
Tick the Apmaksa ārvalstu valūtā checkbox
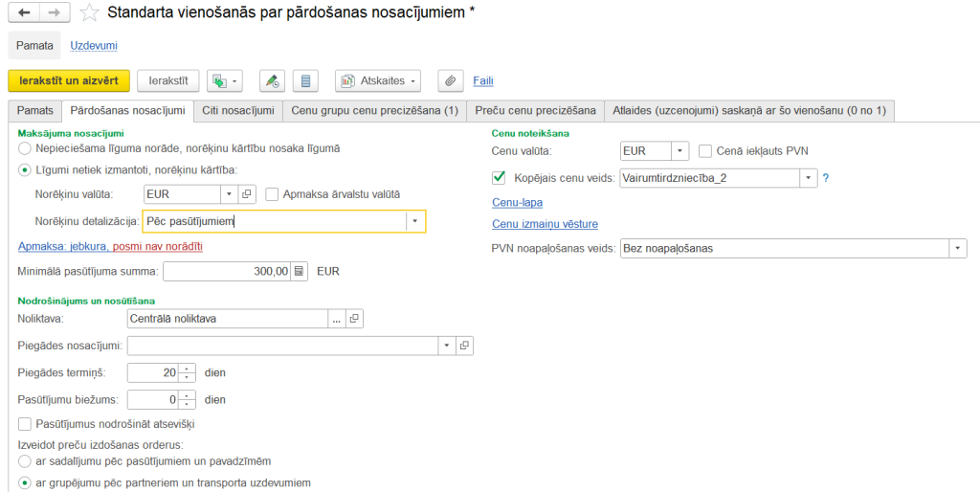coord(272,194)
